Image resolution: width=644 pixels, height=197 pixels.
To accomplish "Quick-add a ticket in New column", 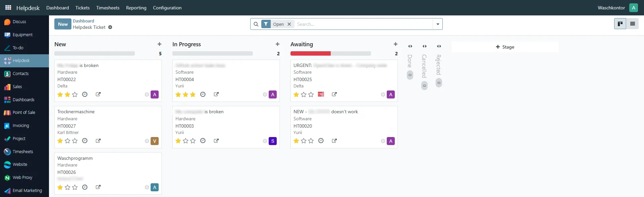I will (159, 44).
